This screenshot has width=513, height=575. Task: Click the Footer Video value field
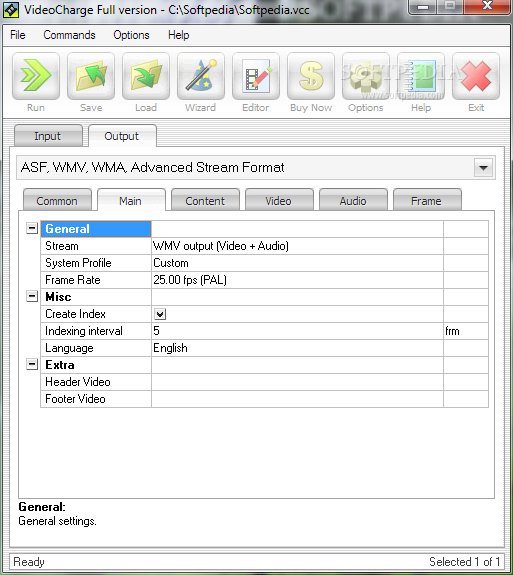(297, 399)
